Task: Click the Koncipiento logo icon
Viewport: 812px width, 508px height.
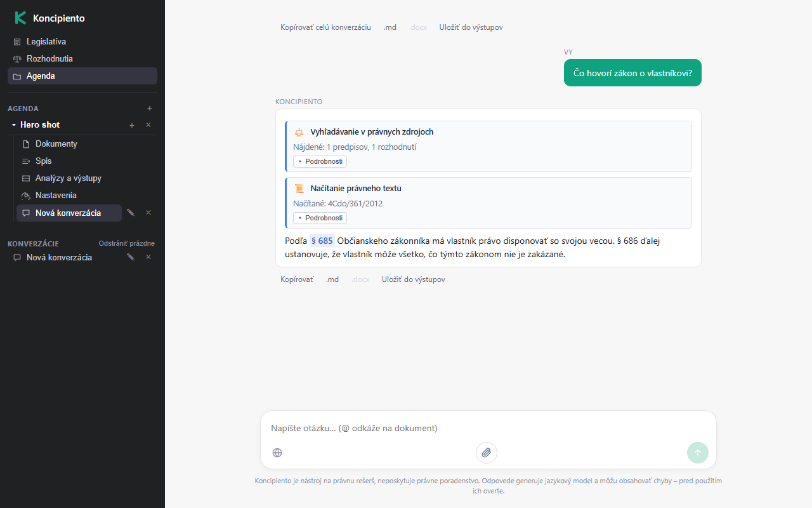Action: point(20,18)
